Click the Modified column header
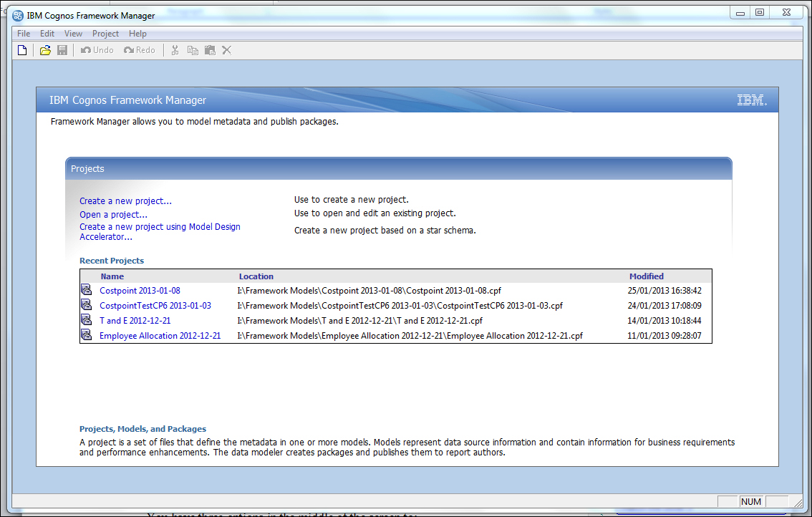This screenshot has height=517, width=812. point(647,276)
